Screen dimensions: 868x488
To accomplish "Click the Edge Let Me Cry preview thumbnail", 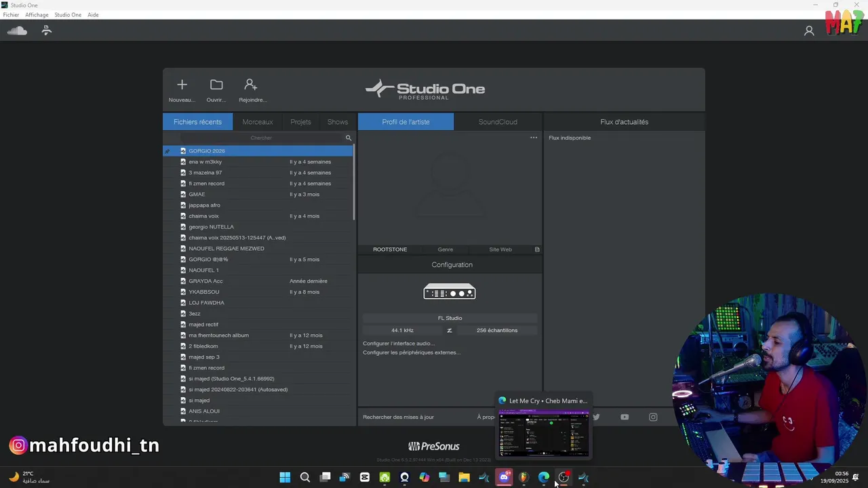I will [x=544, y=432].
